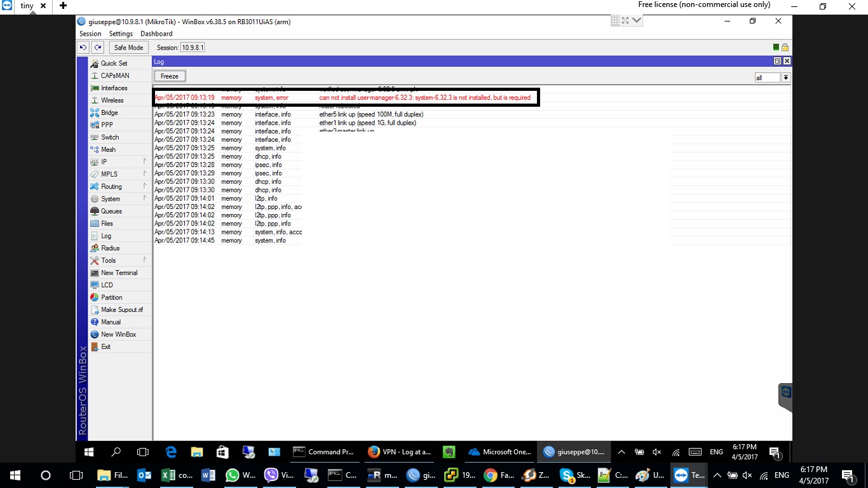Toggle Freeze on the log
Viewport: 868px width, 488px height.
click(170, 76)
